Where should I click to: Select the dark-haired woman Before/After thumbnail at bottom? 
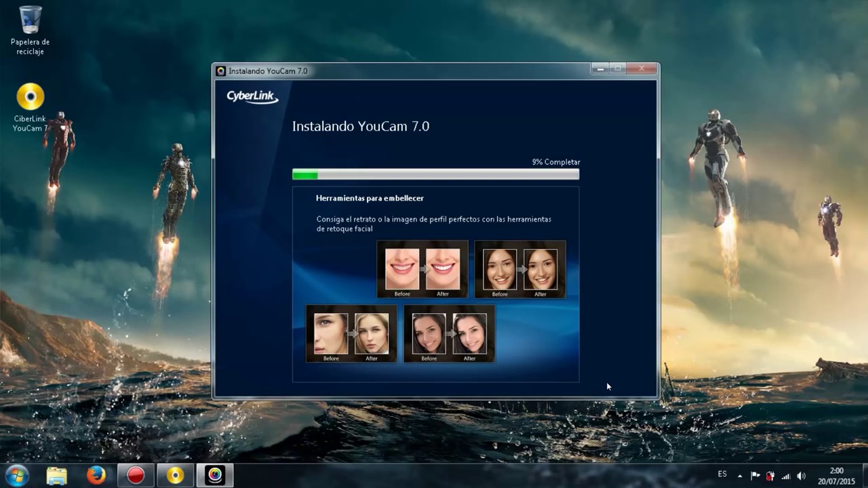click(x=449, y=333)
